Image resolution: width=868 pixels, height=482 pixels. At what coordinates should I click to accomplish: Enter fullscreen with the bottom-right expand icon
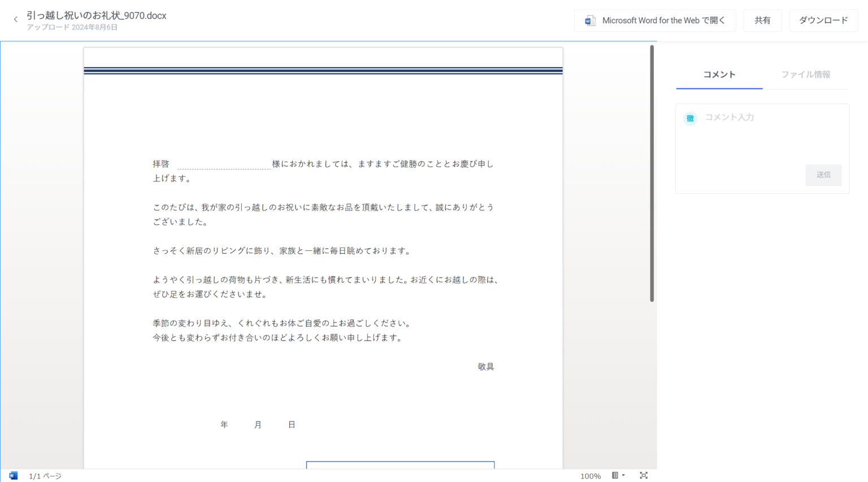[x=643, y=476]
